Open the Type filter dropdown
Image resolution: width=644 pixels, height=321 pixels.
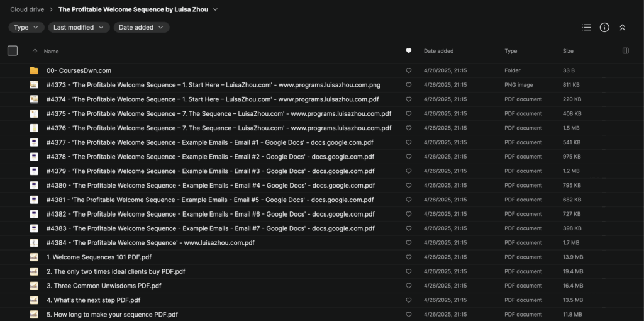click(x=26, y=27)
